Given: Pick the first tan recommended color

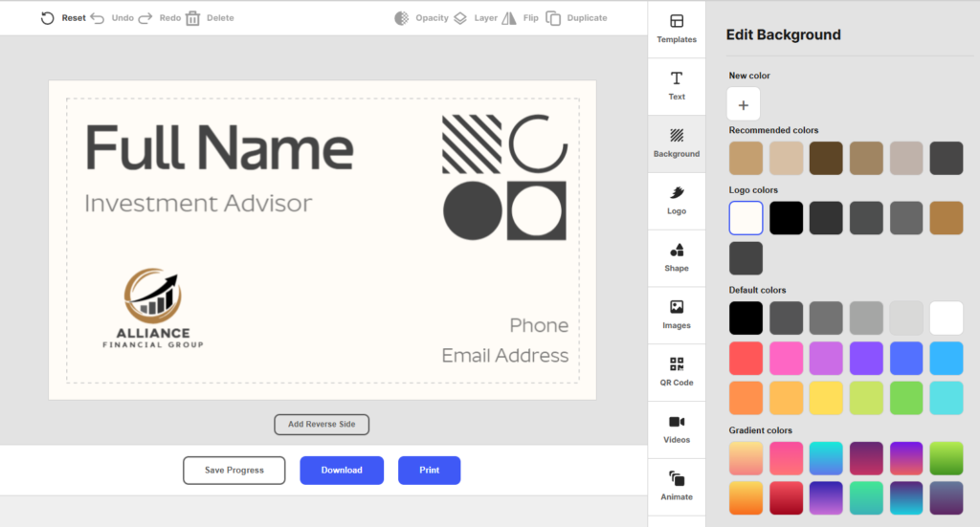Looking at the screenshot, I should pos(746,158).
